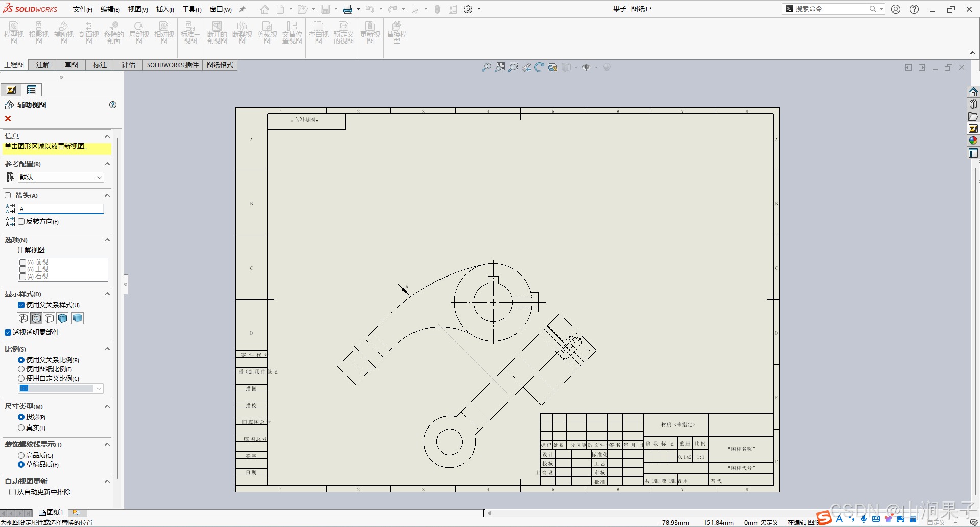Screen dimensions: 980x527
Task: Enable the Arrow (箭头) checkbox
Action: (x=8, y=195)
